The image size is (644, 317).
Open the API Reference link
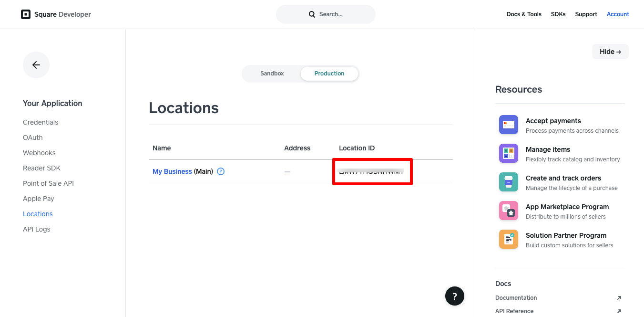(x=514, y=311)
